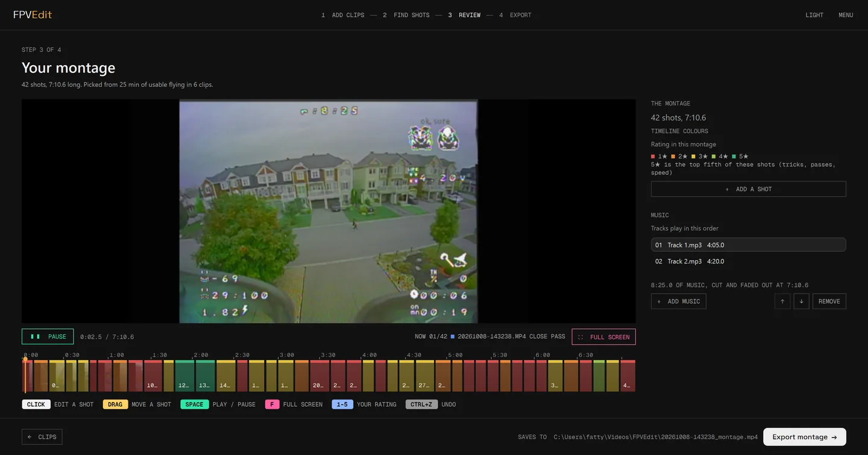Select the green timeline shot labeled 13
Screen dimensions: 868x455
(205, 376)
